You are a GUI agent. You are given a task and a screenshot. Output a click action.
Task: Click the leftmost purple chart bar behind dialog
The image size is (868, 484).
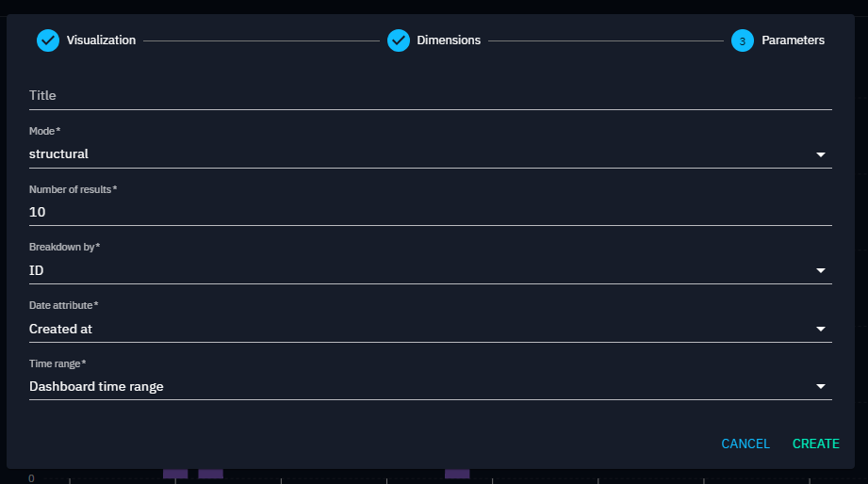click(x=175, y=474)
